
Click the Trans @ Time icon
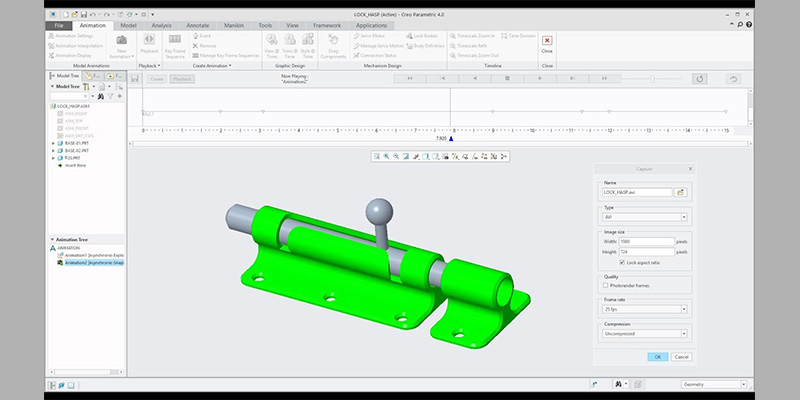point(289,39)
